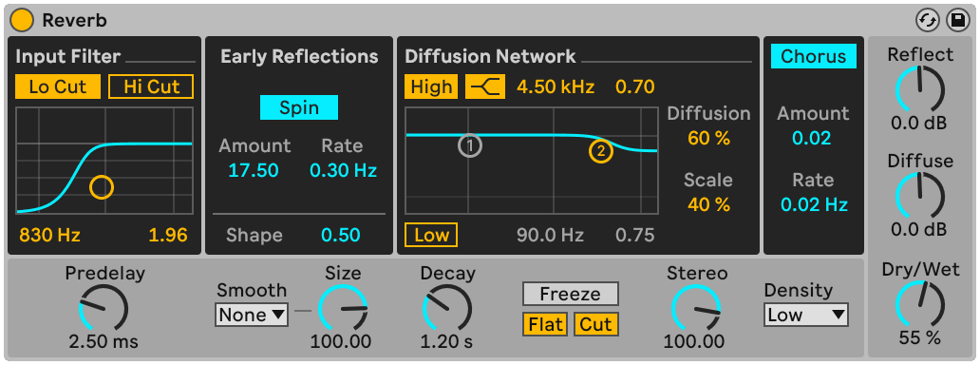980x365 pixels.
Task: Save the preset with the disk icon
Action: point(957,21)
